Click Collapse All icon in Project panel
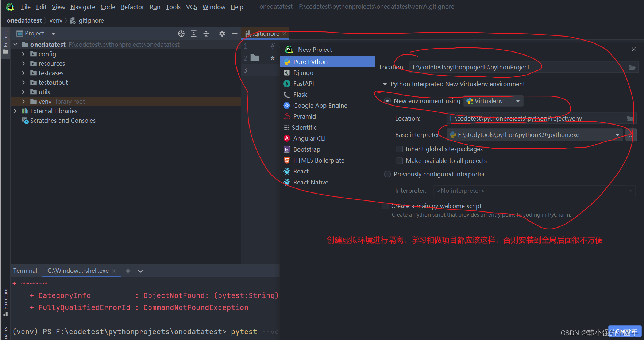The image size is (644, 340). [206, 34]
